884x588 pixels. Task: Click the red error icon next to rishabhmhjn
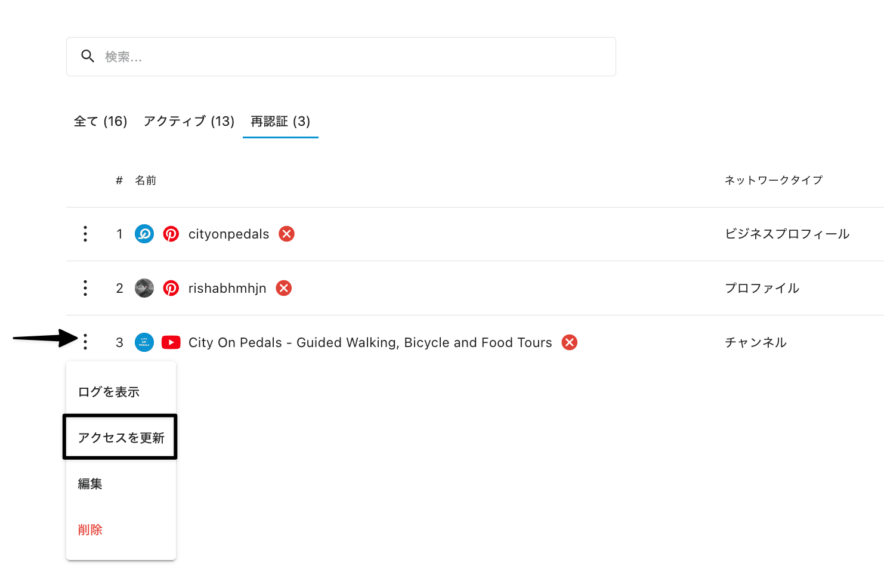[284, 288]
